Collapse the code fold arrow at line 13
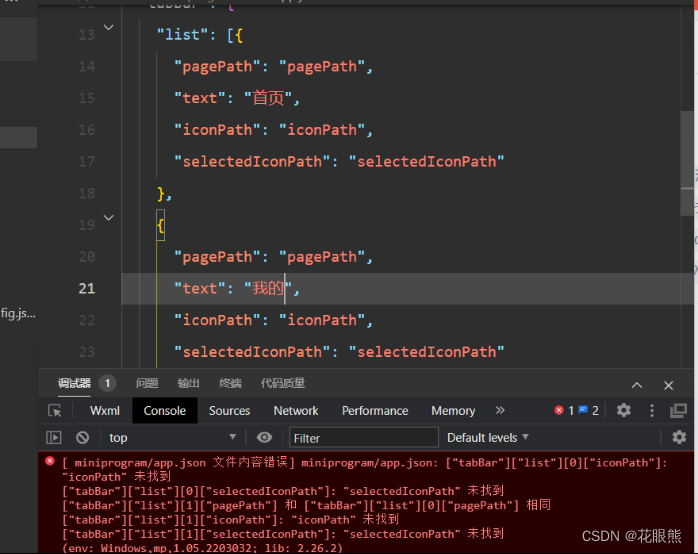698x554 pixels. tap(109, 28)
